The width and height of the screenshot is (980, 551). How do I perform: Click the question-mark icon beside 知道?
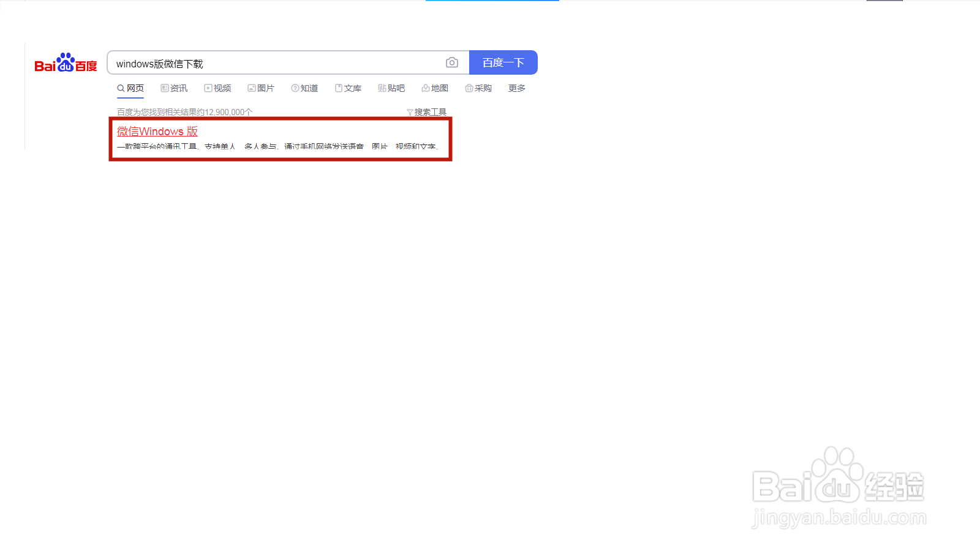click(295, 88)
